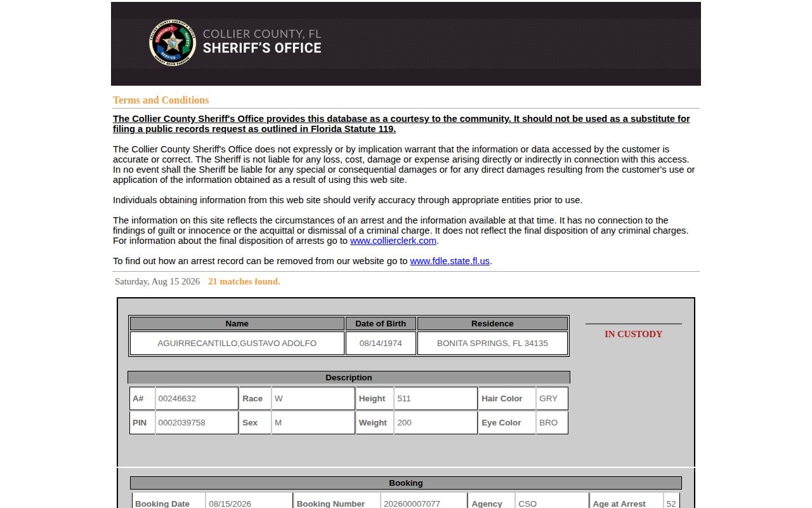812x508 pixels.
Task: Open the www.collierclerk.com link
Action: tap(393, 241)
